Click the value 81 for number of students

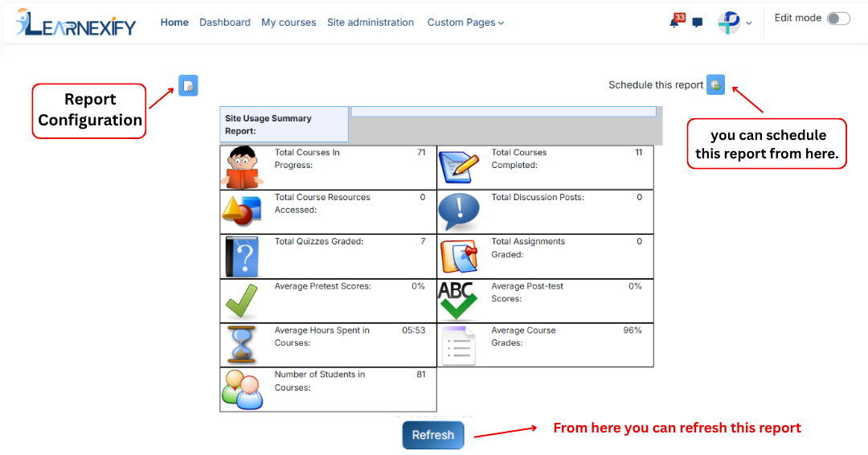click(x=420, y=374)
